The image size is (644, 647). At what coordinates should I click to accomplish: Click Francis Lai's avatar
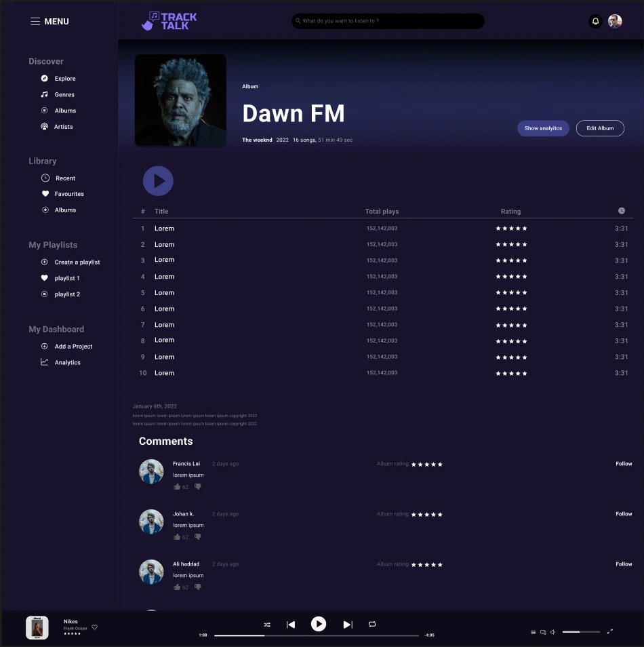click(151, 471)
